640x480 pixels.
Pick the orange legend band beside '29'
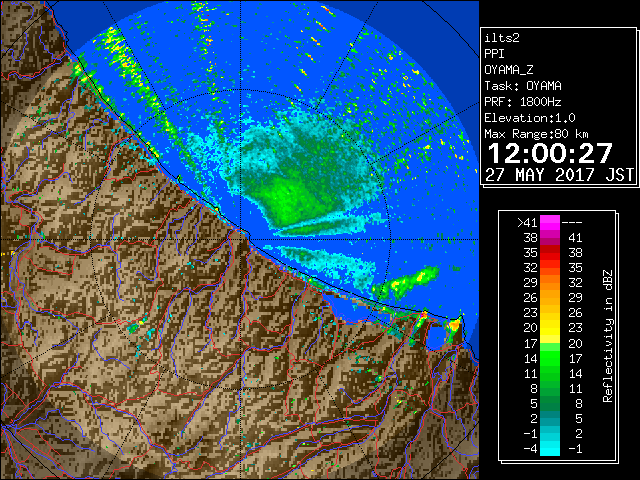550,283
